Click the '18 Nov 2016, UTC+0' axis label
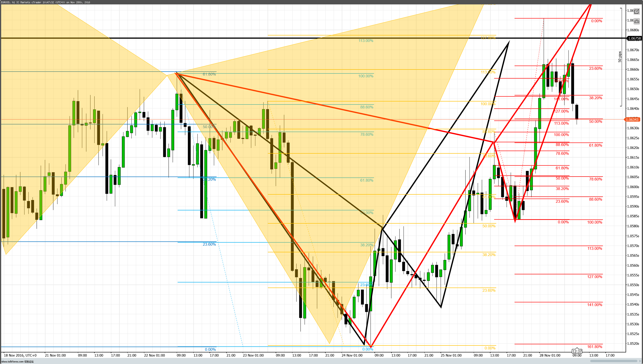 [20, 355]
